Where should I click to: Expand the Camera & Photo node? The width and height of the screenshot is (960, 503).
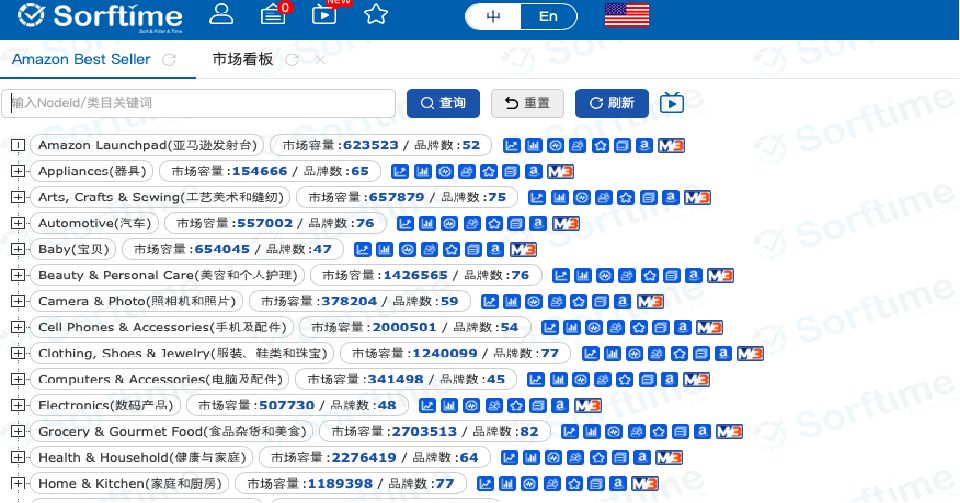coord(18,302)
